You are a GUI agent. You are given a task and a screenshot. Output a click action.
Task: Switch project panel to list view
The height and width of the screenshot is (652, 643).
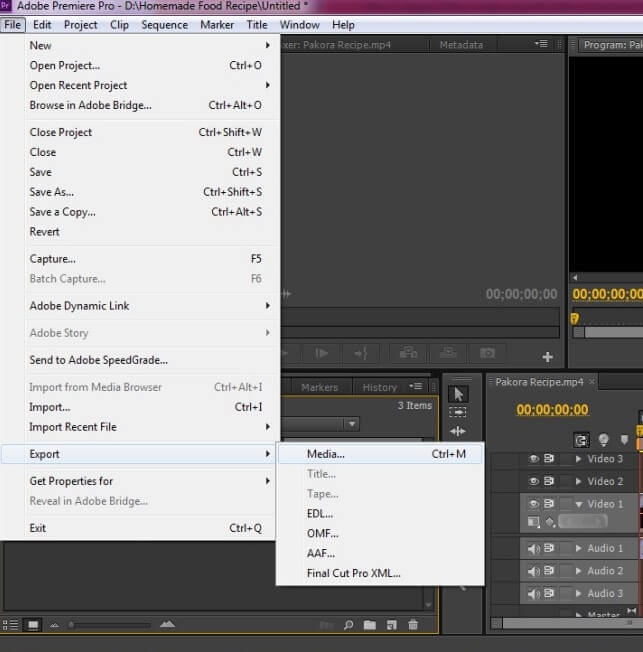(10, 625)
